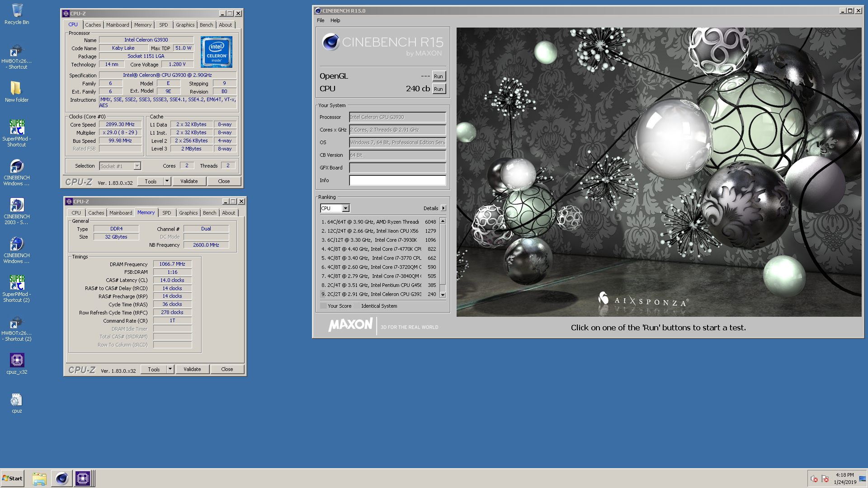Image resolution: width=868 pixels, height=488 pixels.
Task: Switch to Bench tab in bottom CPU-Z
Action: coord(210,213)
